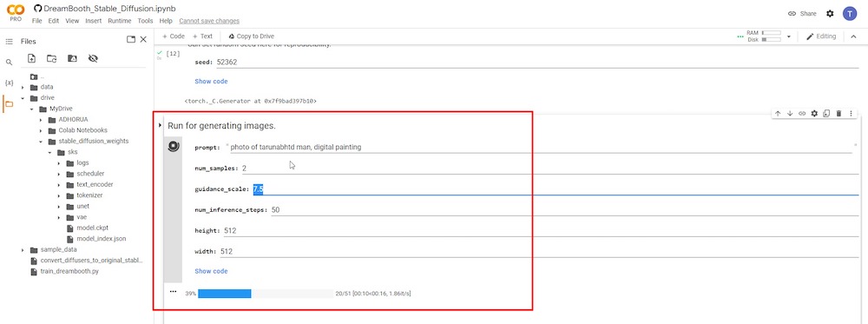Close the Files side panel

(x=143, y=39)
